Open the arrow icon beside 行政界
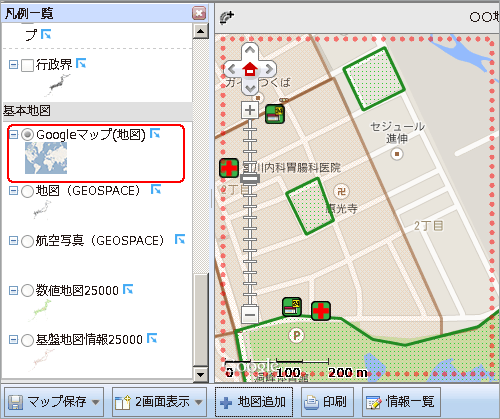This screenshot has height=419, width=500. pyautogui.click(x=81, y=63)
